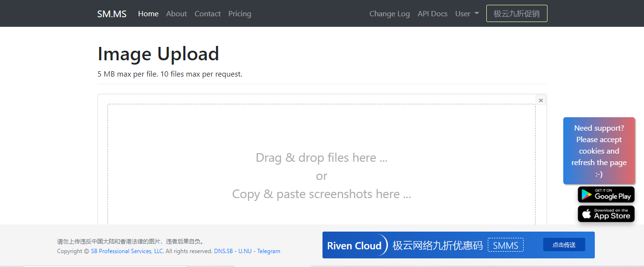This screenshot has width=644, height=267.
Task: Close the upload panel with the × button
Action: [x=541, y=100]
